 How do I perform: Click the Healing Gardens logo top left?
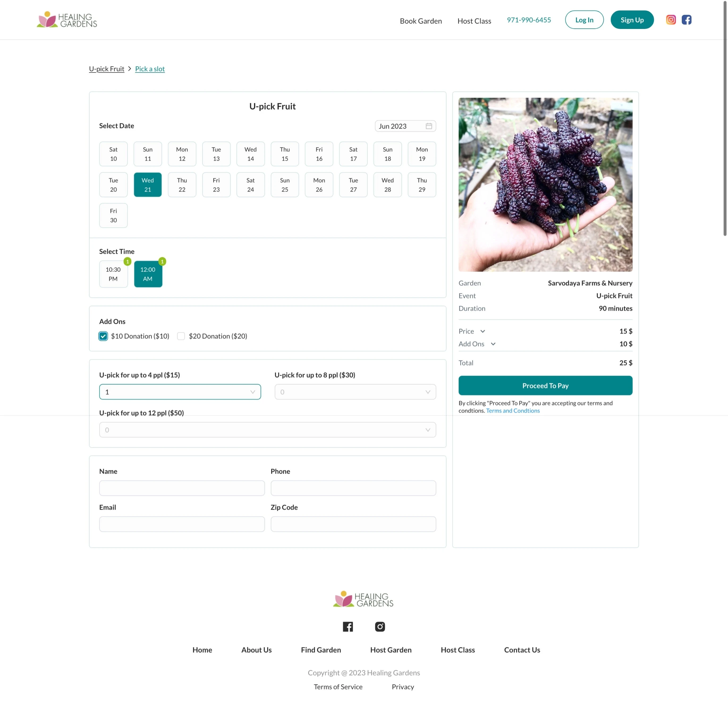[66, 19]
